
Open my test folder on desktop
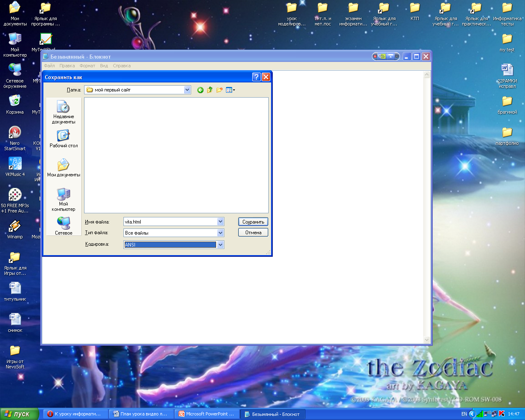click(507, 42)
